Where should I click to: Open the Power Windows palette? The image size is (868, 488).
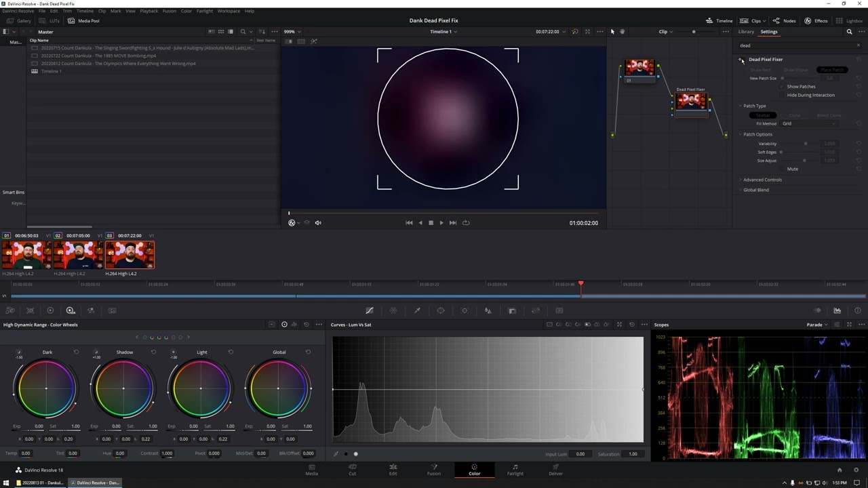(441, 310)
